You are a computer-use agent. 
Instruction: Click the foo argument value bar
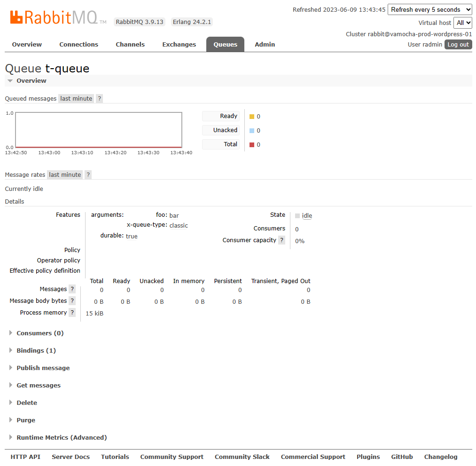point(174,215)
